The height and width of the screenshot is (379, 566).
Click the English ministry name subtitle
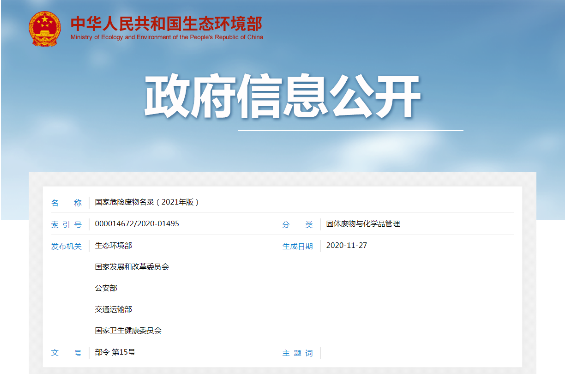[x=167, y=37]
